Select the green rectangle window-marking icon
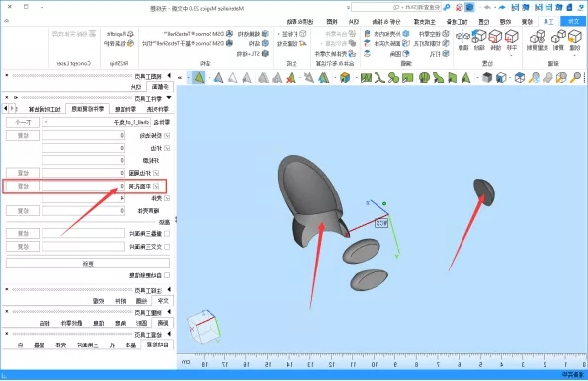The image size is (588, 381). (x=407, y=78)
